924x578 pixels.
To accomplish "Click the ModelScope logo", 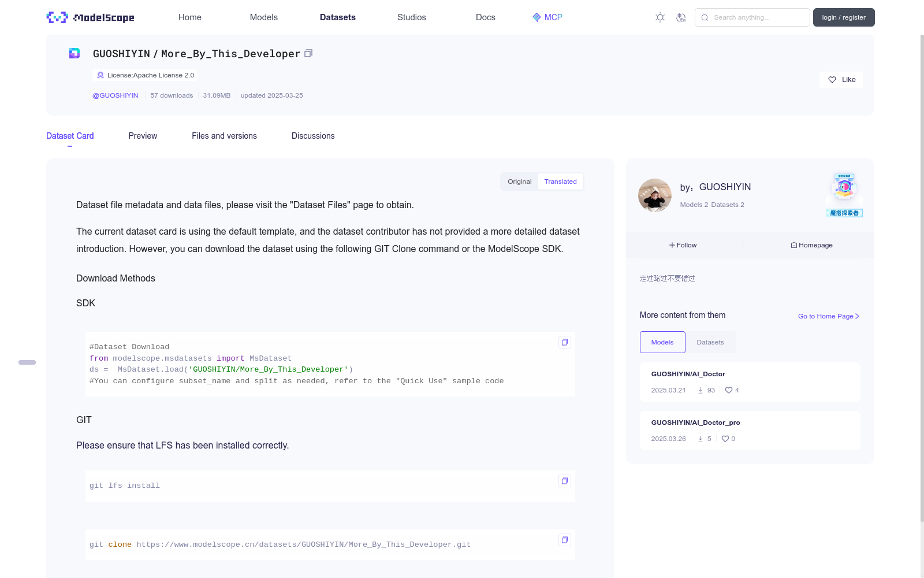I will (x=90, y=17).
